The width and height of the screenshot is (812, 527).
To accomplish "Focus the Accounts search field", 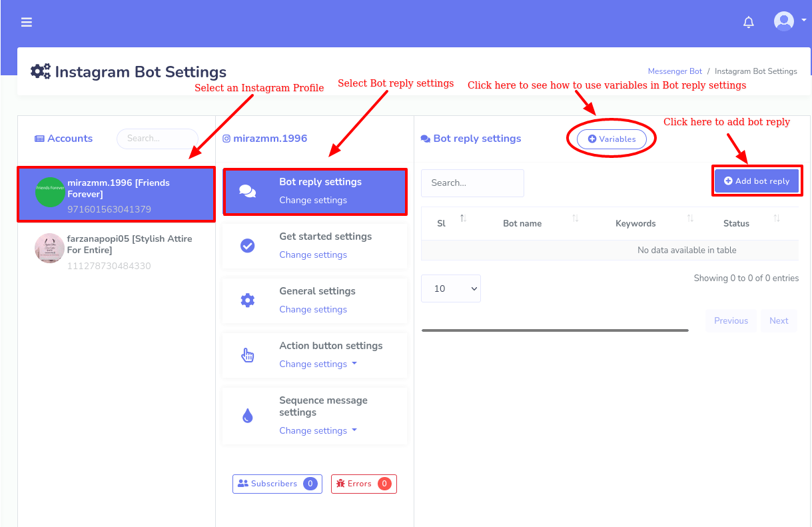I will (x=158, y=139).
